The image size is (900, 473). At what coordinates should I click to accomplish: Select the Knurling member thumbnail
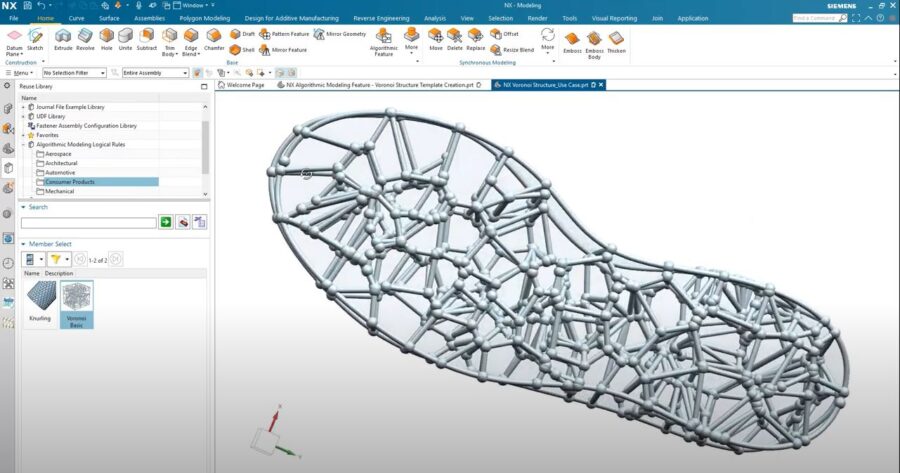click(39, 300)
